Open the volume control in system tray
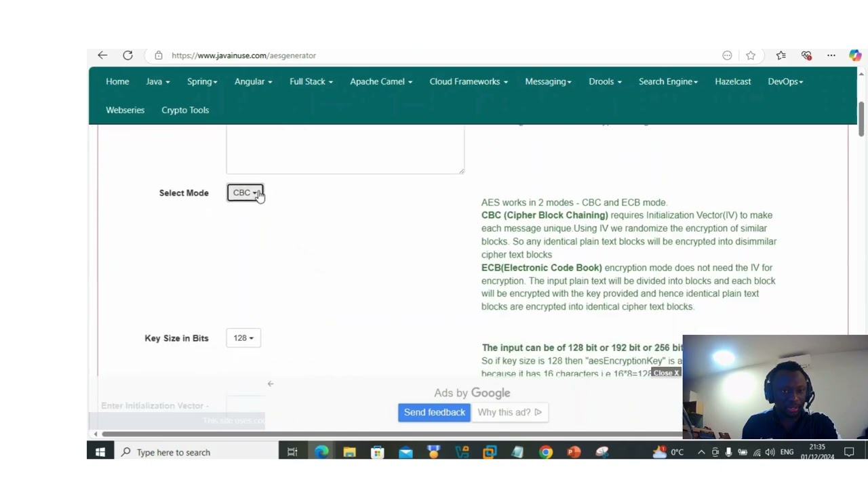The width and height of the screenshot is (868, 488). tap(770, 452)
